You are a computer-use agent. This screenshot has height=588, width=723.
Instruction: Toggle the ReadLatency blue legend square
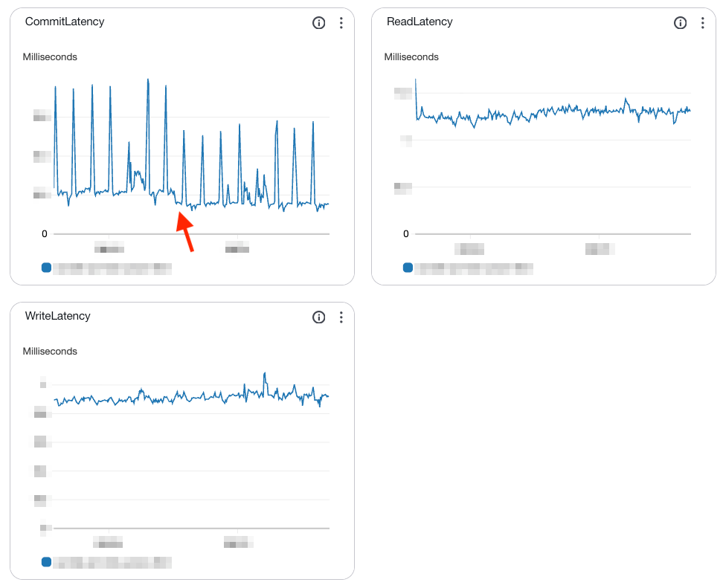[x=408, y=268]
